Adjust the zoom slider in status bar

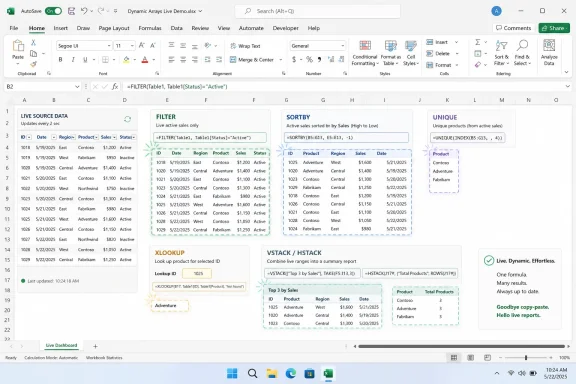(x=526, y=358)
